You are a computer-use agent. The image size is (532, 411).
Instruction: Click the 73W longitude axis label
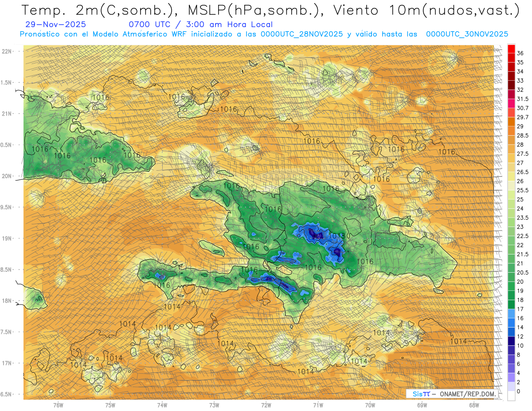point(214,405)
